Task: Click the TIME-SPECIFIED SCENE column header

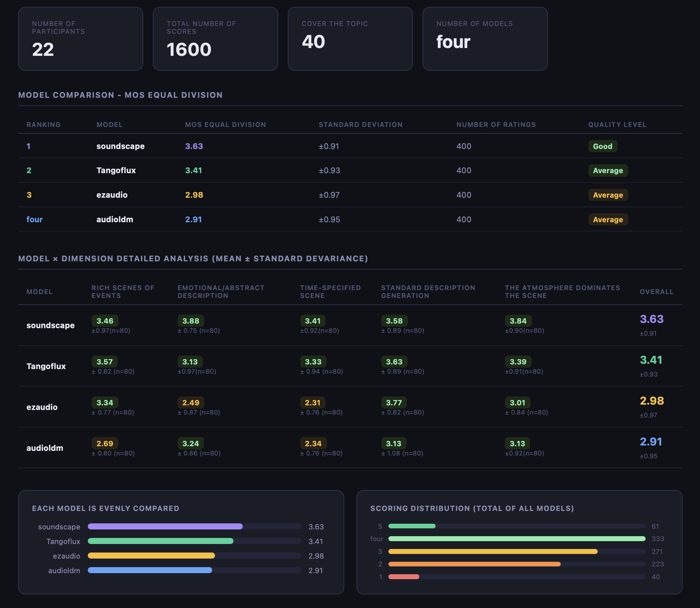Action: pos(330,292)
